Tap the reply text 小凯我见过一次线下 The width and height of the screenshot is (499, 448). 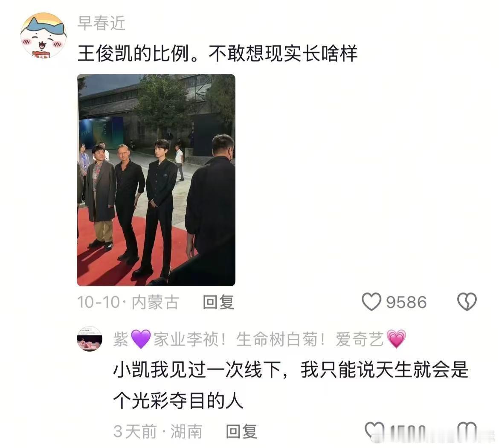click(197, 369)
